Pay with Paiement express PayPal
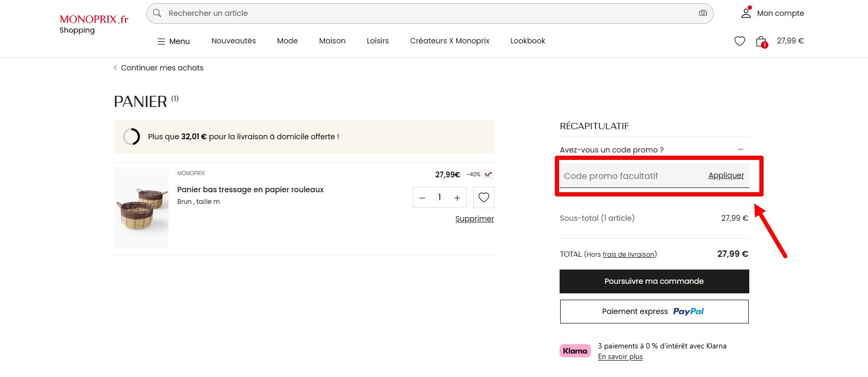The height and width of the screenshot is (377, 868). [x=654, y=311]
